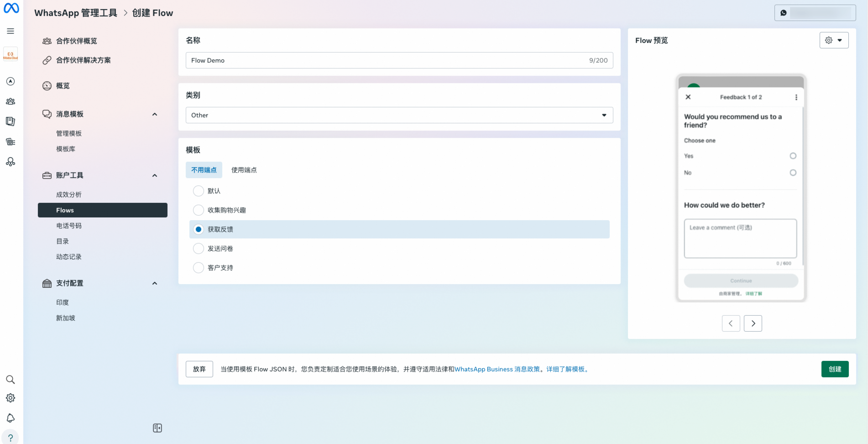Viewport: 868px width, 444px height.
Task: Click the 合作伙伴概览 people icon
Action: pyautogui.click(x=47, y=41)
